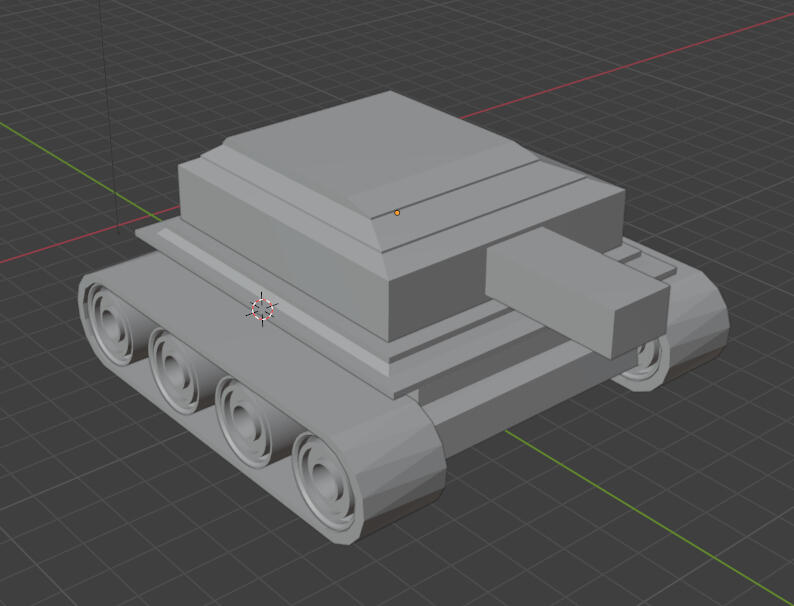Select the nearest road wheel on the tank
The width and height of the screenshot is (794, 606).
coord(327,481)
